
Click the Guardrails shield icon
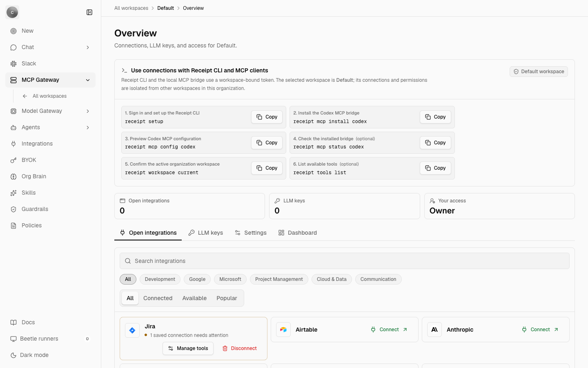(x=13, y=209)
